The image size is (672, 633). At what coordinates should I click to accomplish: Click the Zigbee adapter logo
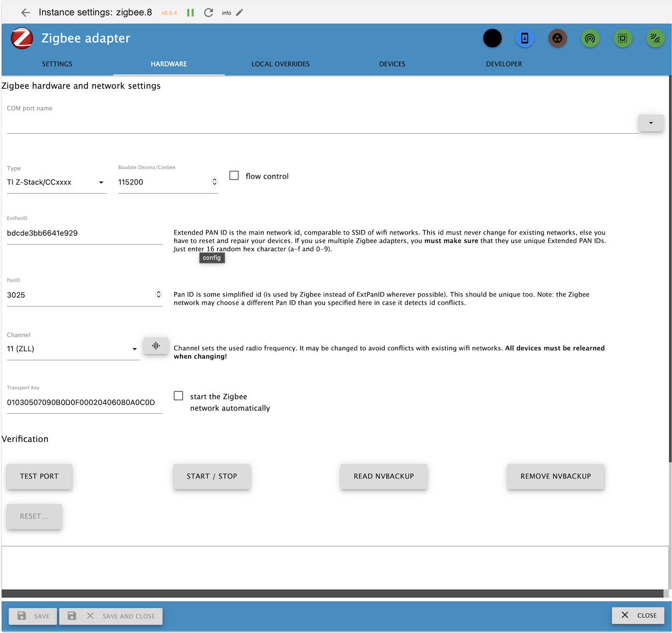tap(22, 38)
